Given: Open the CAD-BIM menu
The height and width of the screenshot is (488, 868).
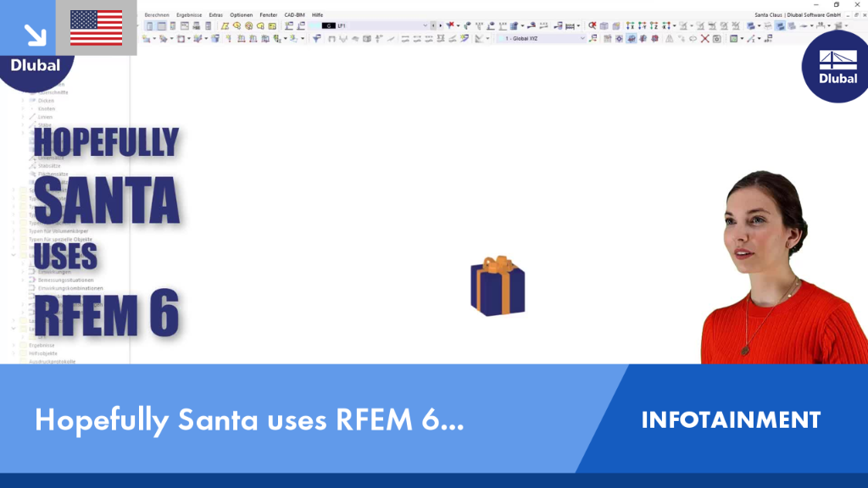Looking at the screenshot, I should 294,15.
